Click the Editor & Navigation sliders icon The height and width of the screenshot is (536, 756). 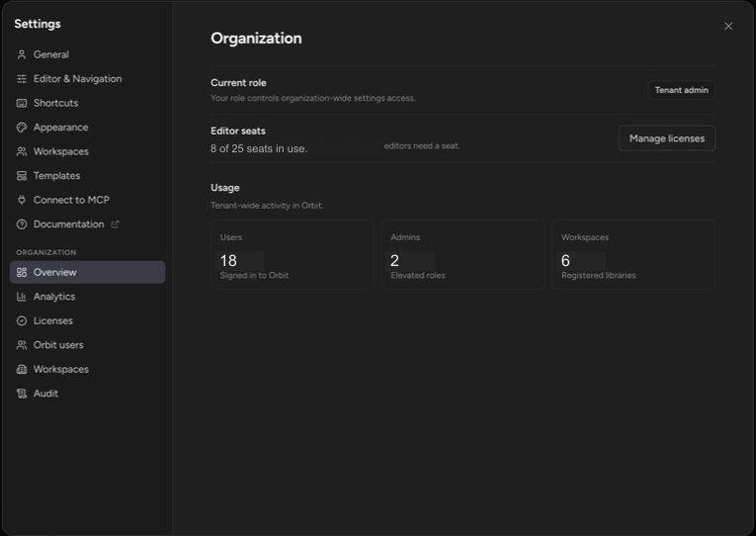21,79
